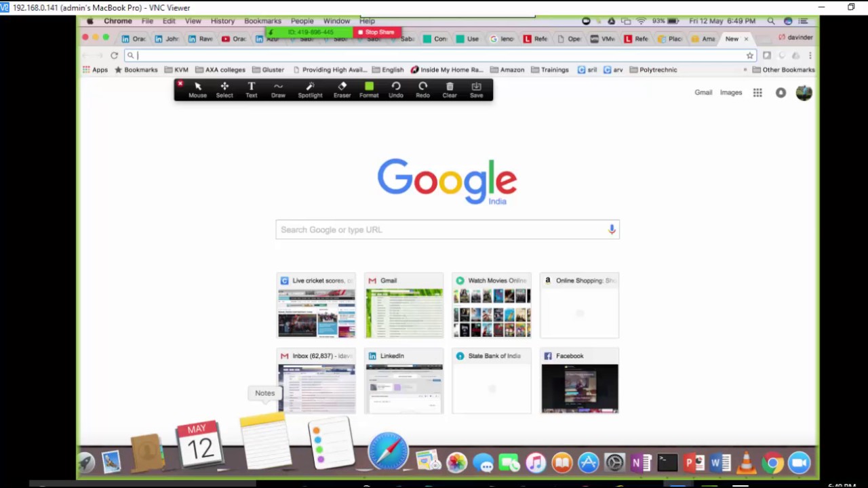Expand the Amazon bookmarks folder
Viewport: 868px width, 488px height.
pyautogui.click(x=507, y=70)
